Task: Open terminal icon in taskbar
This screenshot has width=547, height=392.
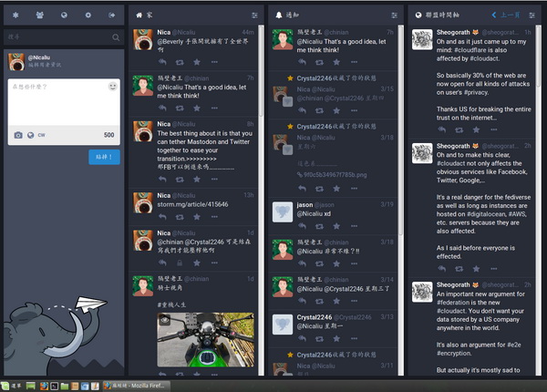Action: click(54, 386)
